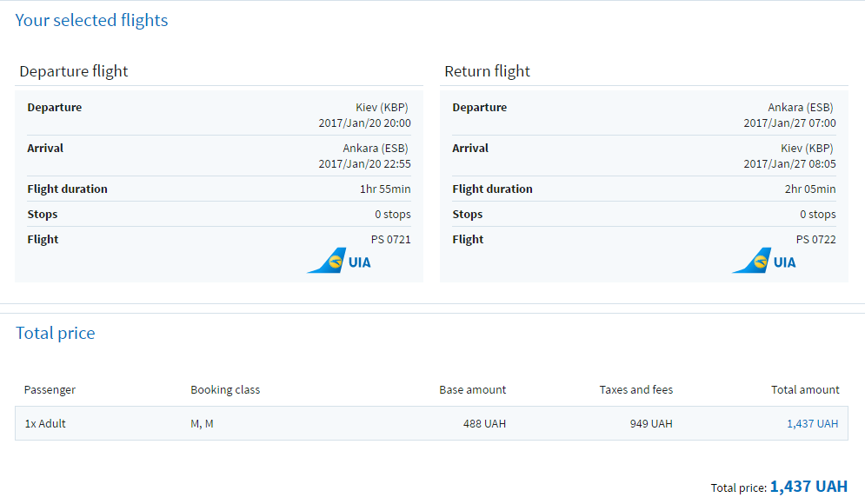Click Ankara (ESB) departure in Return flight
This screenshot has width=865, height=504.
coord(800,108)
